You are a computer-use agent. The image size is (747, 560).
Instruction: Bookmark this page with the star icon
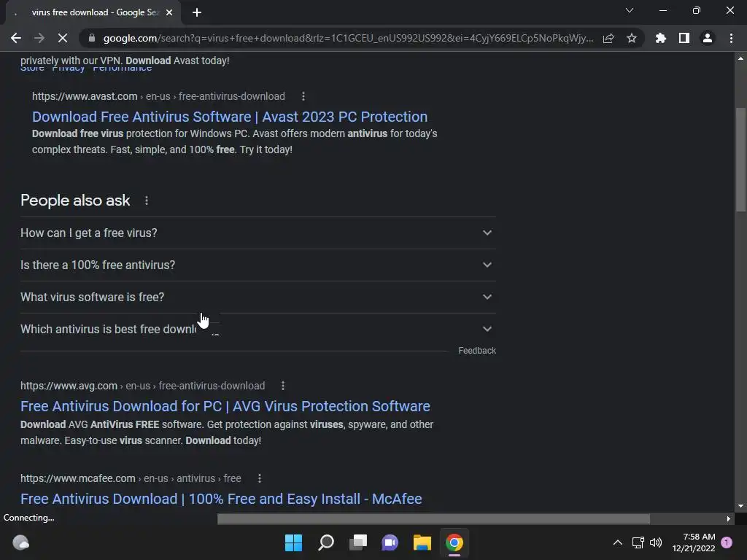pos(632,38)
